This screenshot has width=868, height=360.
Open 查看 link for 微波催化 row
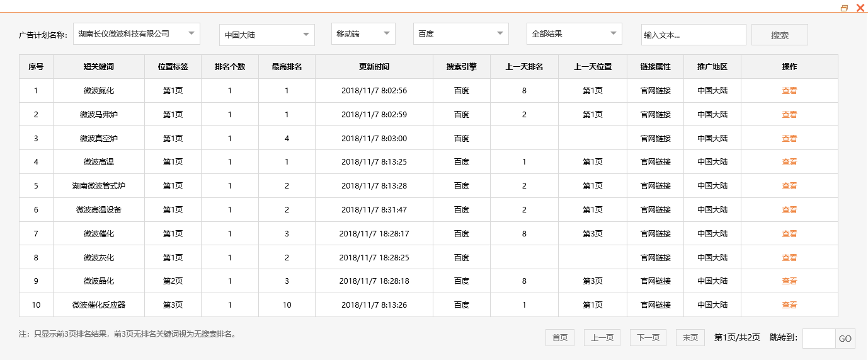click(789, 234)
